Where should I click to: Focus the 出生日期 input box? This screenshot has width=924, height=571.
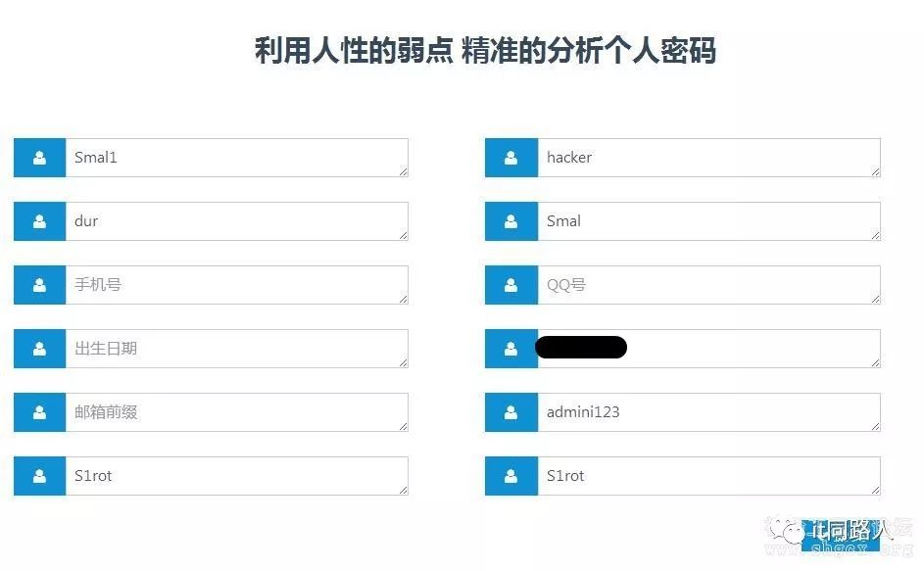point(235,349)
